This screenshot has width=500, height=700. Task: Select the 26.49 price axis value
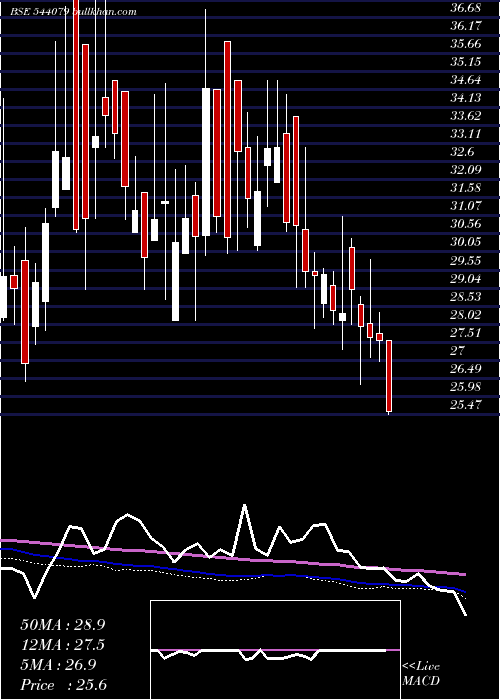tap(466, 368)
